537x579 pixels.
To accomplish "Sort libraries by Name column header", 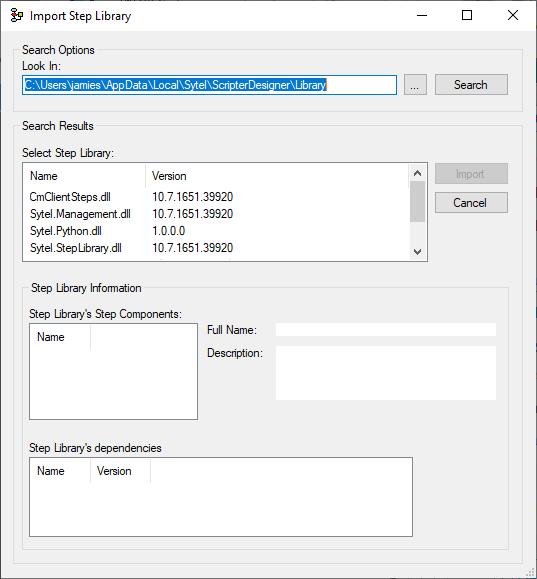I will (x=85, y=176).
